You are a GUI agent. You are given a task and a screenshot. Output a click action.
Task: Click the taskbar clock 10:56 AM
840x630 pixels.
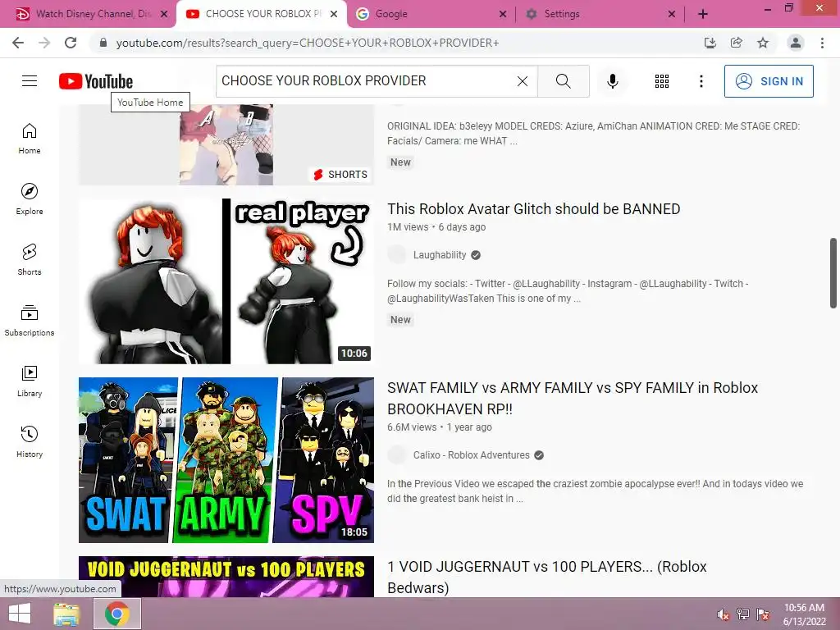tap(804, 614)
